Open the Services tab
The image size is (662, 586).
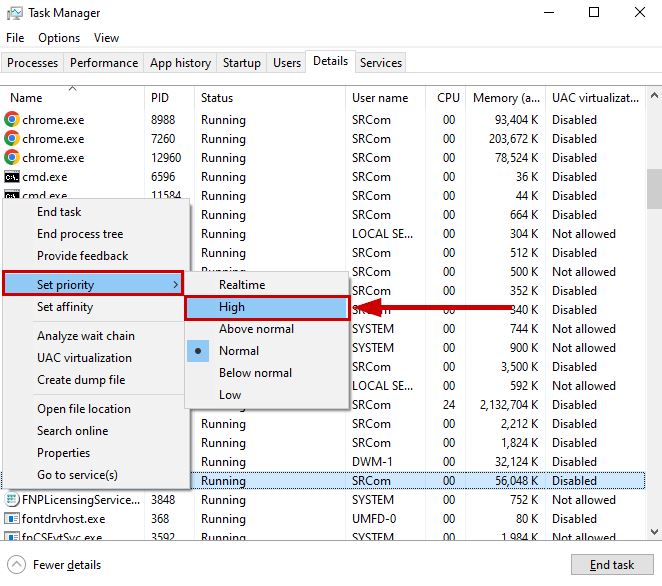coord(380,63)
